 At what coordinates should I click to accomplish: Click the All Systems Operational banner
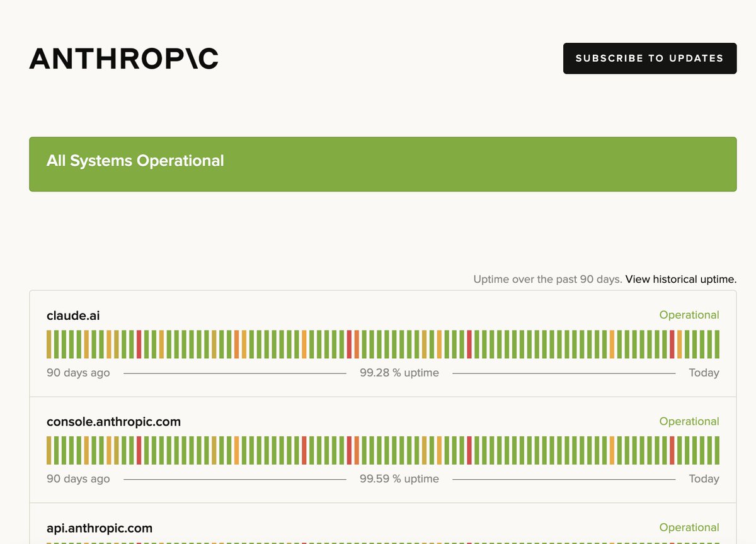[382, 164]
